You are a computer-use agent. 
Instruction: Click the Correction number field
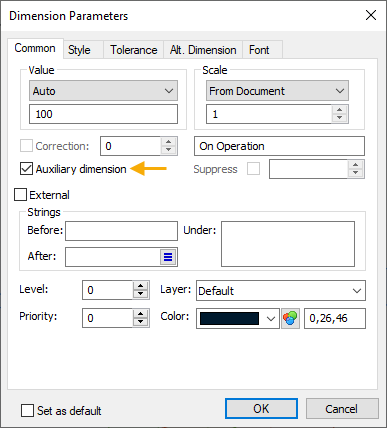pos(131,146)
